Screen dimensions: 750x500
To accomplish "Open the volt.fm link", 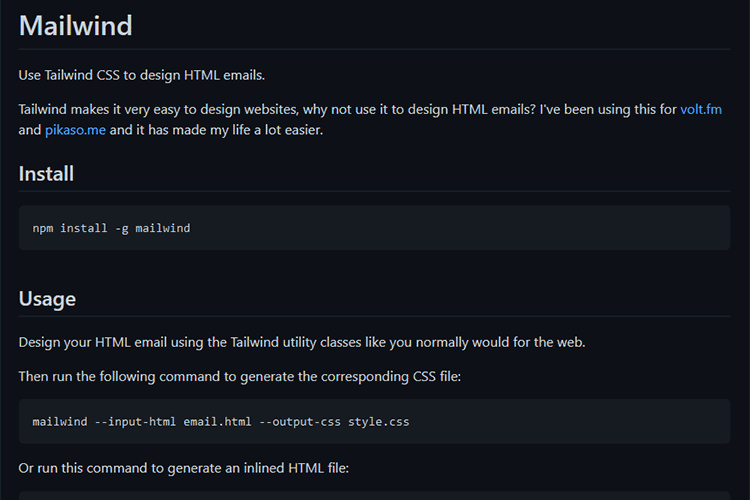I will tap(701, 109).
